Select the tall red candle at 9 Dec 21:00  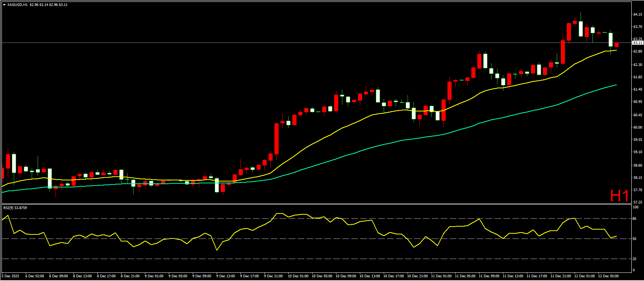[x=276, y=138]
